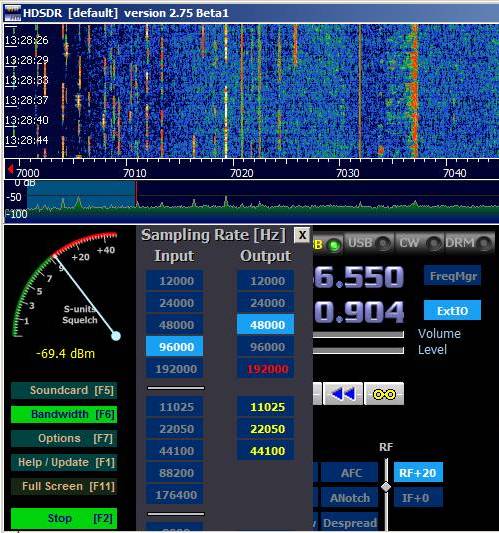Image resolution: width=499 pixels, height=533 pixels.
Task: Select input sampling rate 12000
Action: (x=175, y=281)
